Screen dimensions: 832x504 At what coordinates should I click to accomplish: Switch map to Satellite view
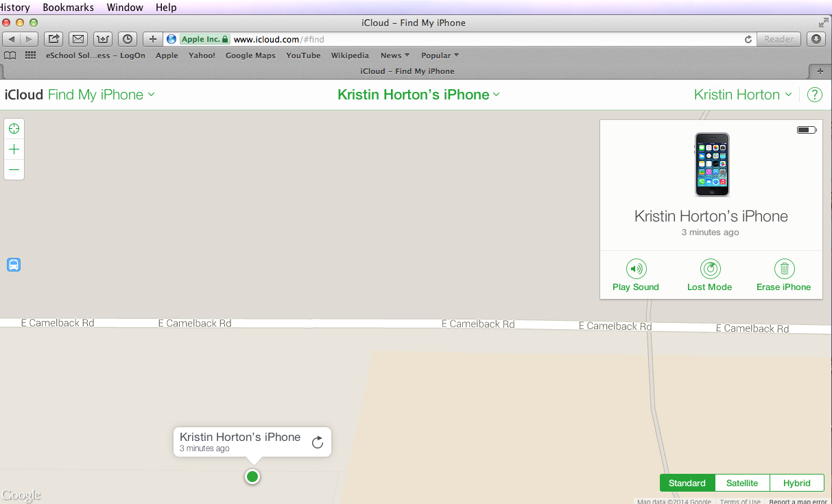[742, 483]
